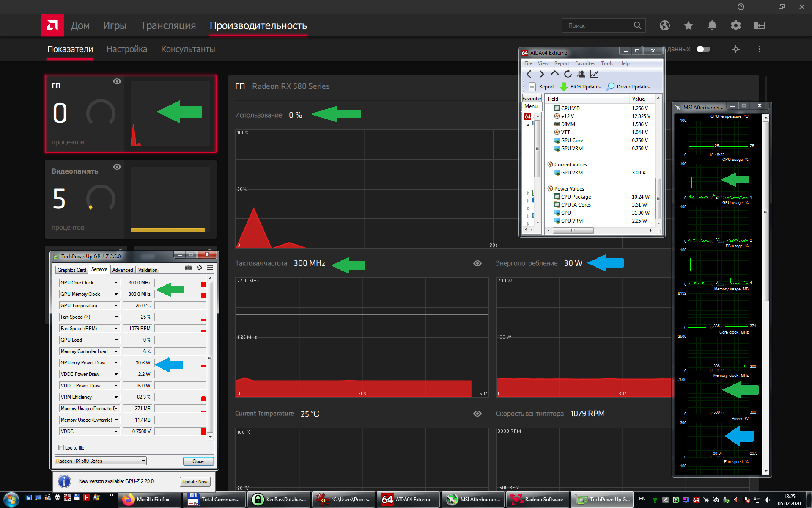812x508 pixels.
Task: Open notifications bell in Radeon Software
Action: (x=712, y=25)
